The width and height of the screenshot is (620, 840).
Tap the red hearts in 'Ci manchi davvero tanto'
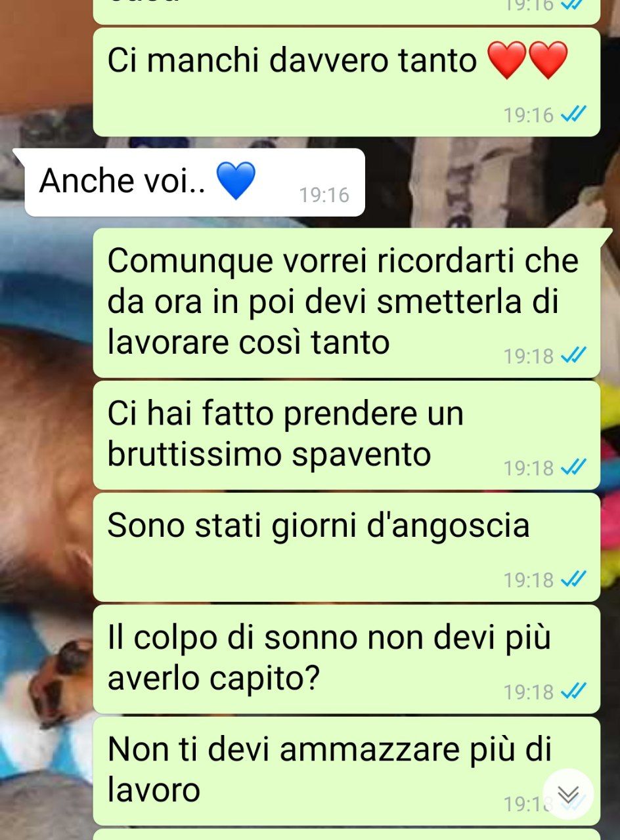click(x=527, y=60)
